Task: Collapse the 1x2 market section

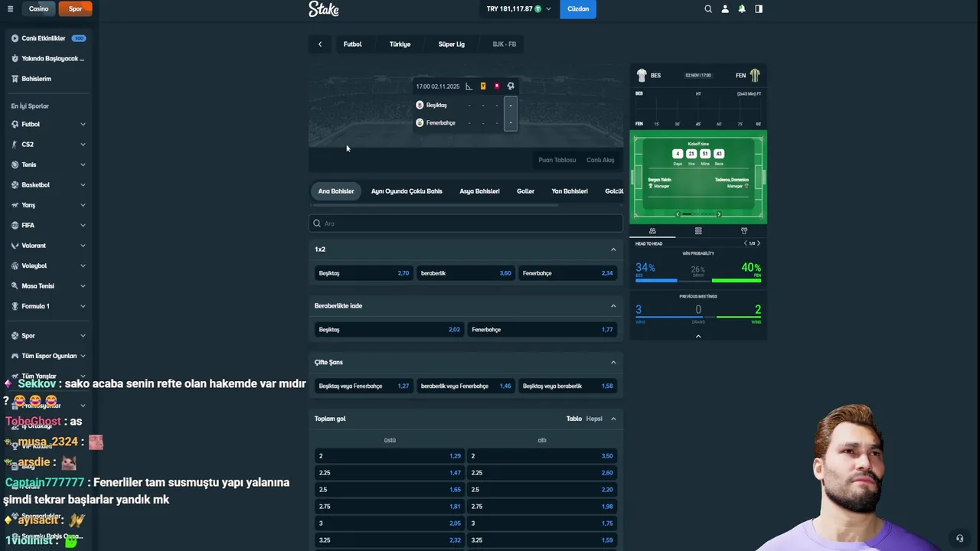Action: (613, 249)
